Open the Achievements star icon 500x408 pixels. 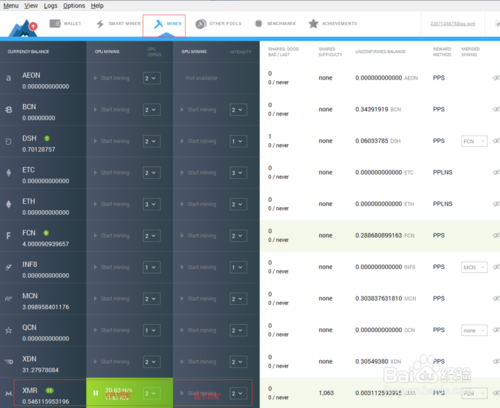click(313, 23)
